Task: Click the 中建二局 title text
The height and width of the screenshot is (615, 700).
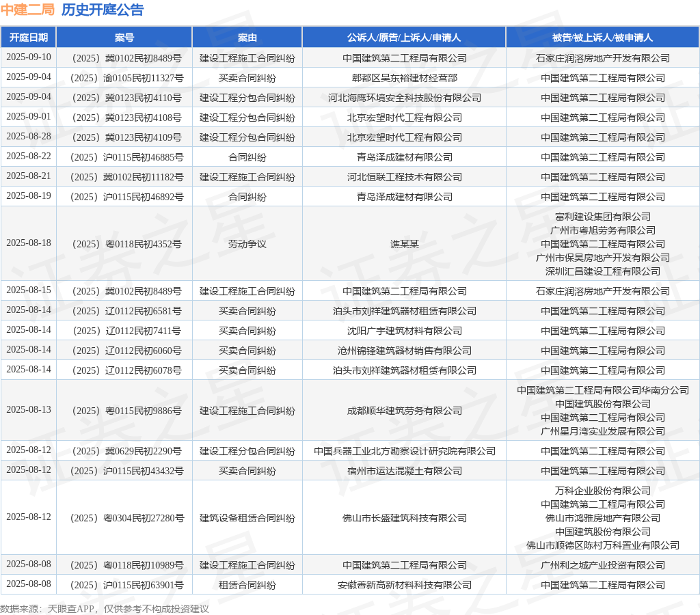Action: point(27,10)
